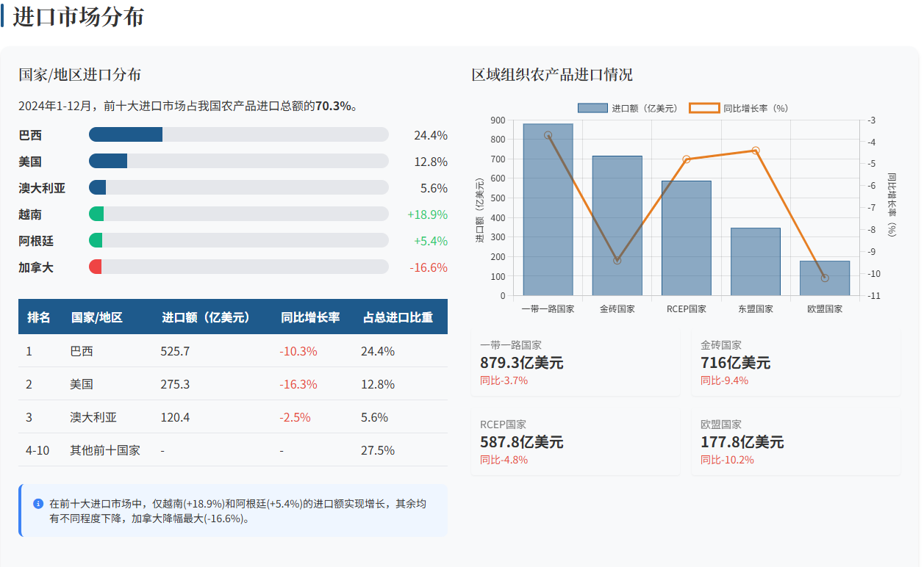Image resolution: width=924 pixels, height=567 pixels.
Task: Click the 同比增长率 table column header
Action: tap(310, 317)
